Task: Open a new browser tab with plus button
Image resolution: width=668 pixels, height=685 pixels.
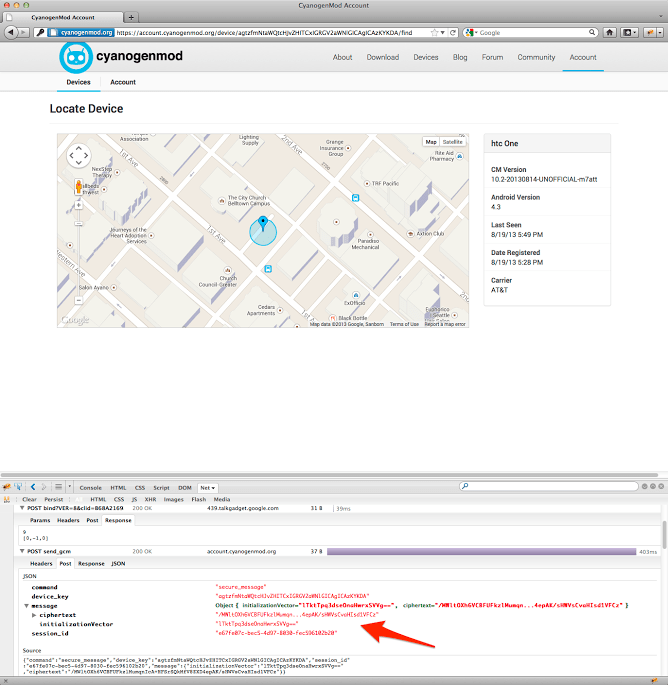Action: 131,17
